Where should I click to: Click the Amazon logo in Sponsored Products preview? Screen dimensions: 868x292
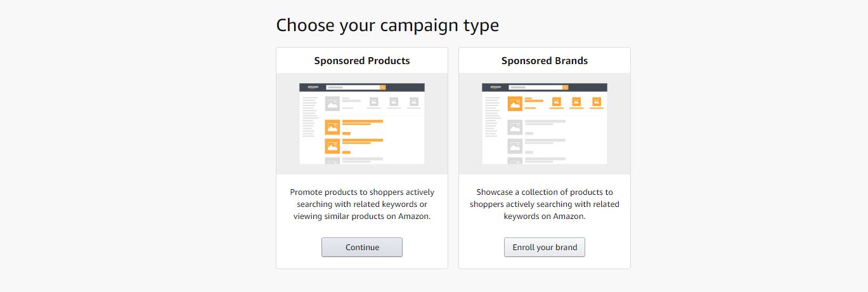point(313,87)
